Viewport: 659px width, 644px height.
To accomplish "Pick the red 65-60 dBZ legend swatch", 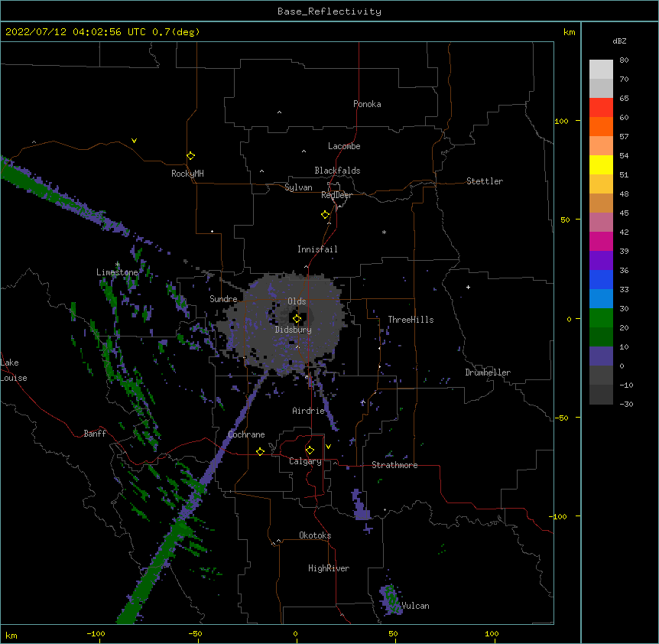I will (x=601, y=107).
